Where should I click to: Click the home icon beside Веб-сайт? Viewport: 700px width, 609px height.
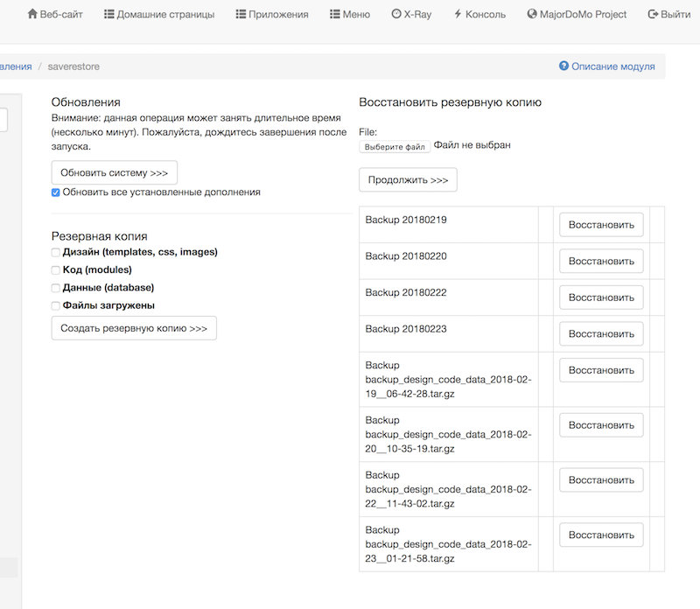pos(33,15)
